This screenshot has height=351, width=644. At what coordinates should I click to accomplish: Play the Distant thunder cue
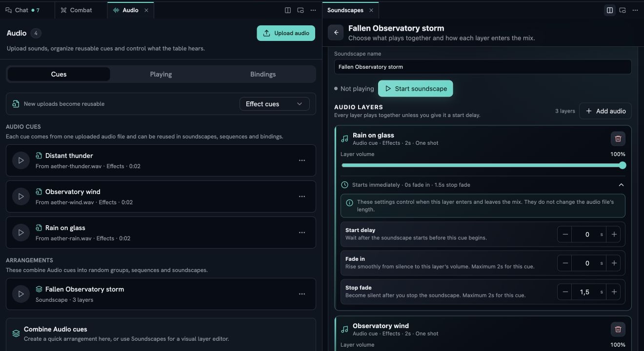click(x=20, y=160)
